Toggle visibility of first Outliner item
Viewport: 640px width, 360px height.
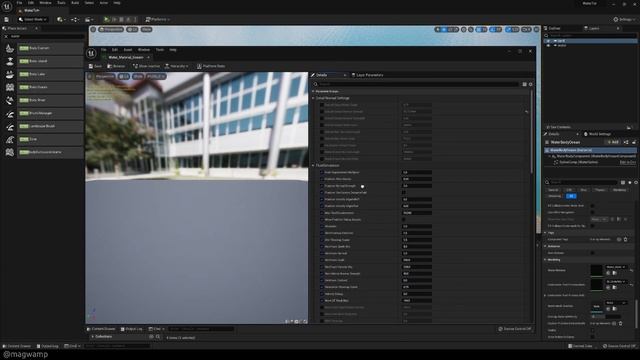tap(548, 41)
